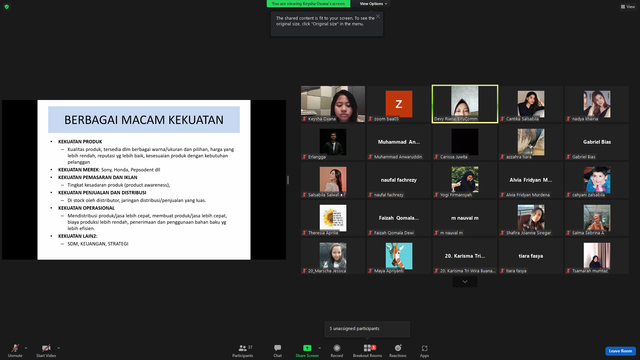Open share options arrow beside Share Screen
The width and height of the screenshot is (640, 360).
319,348
